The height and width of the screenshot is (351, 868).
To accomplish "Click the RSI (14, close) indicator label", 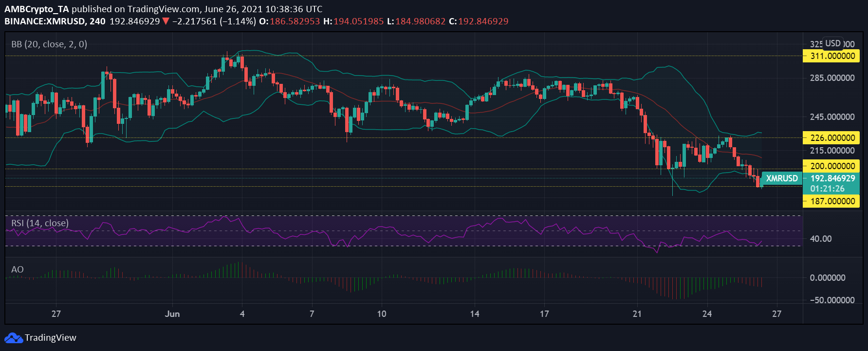I will (40, 223).
